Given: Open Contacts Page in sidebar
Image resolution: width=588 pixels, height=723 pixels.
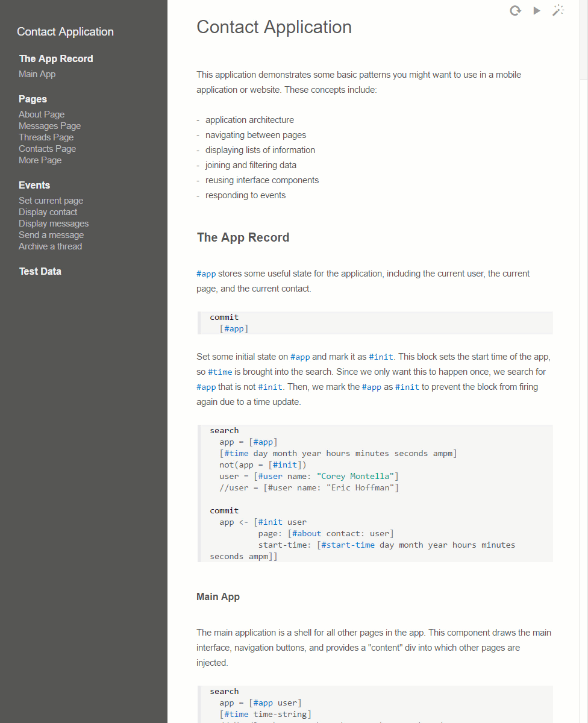Looking at the screenshot, I should [47, 149].
